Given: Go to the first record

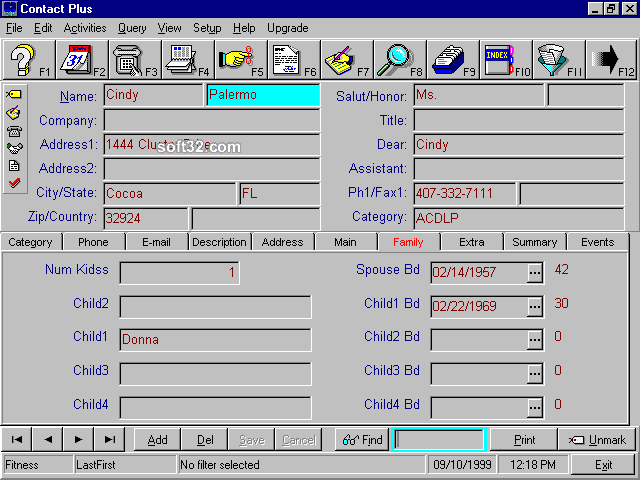Looking at the screenshot, I should click(17, 439).
